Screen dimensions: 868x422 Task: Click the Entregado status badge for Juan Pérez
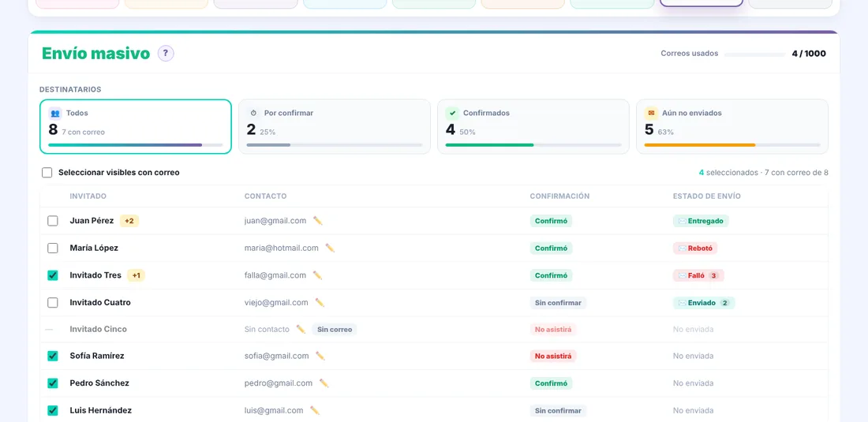coord(701,221)
